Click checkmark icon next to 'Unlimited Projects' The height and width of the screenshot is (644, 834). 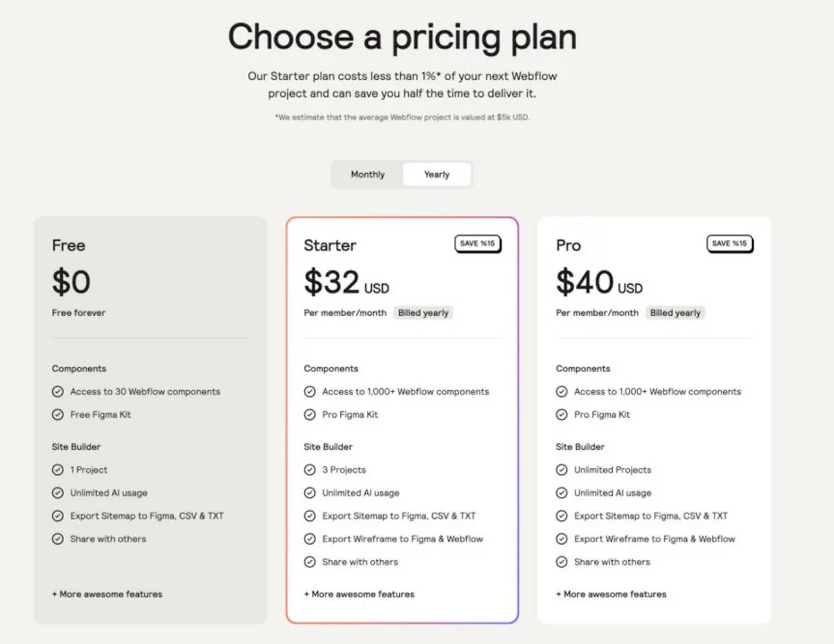click(562, 470)
